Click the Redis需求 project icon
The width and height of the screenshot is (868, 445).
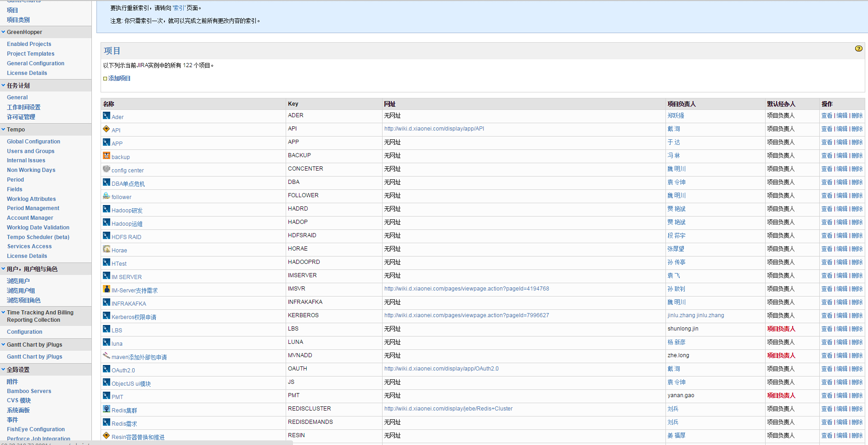coord(107,422)
